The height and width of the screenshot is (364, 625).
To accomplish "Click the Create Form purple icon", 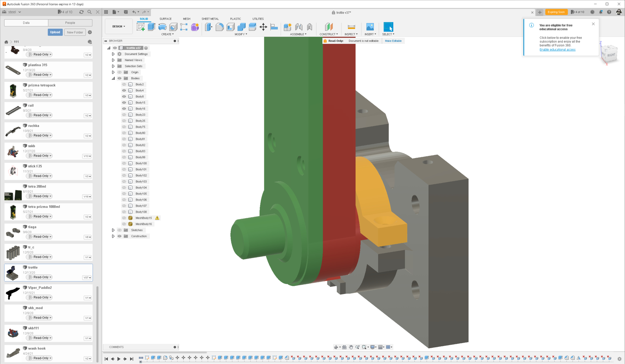I will pos(195,27).
